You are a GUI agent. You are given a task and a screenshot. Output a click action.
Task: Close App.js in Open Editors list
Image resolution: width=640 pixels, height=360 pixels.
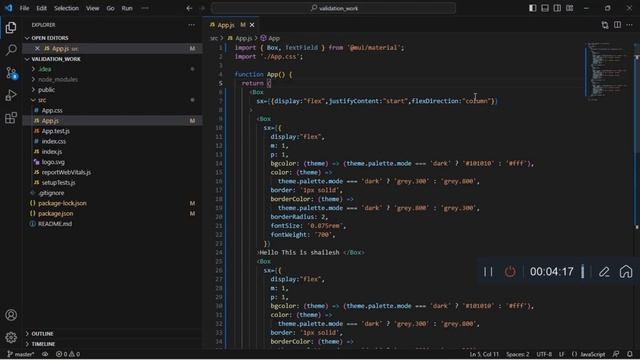(x=37, y=48)
